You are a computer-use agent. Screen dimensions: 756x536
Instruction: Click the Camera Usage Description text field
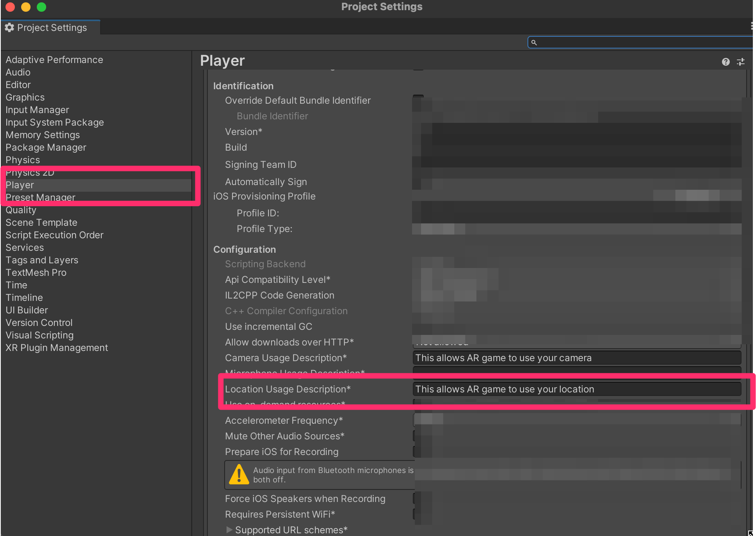pyautogui.click(x=577, y=358)
